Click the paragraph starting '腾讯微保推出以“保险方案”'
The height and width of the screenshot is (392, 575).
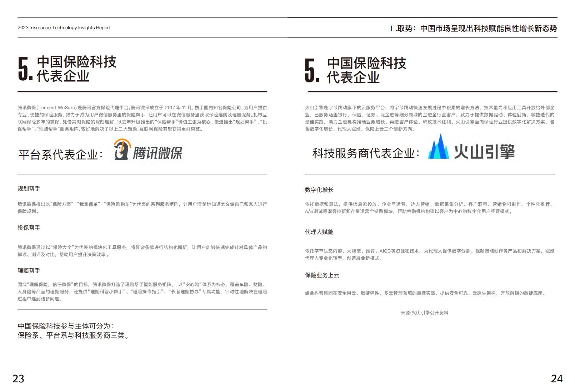[142, 208]
